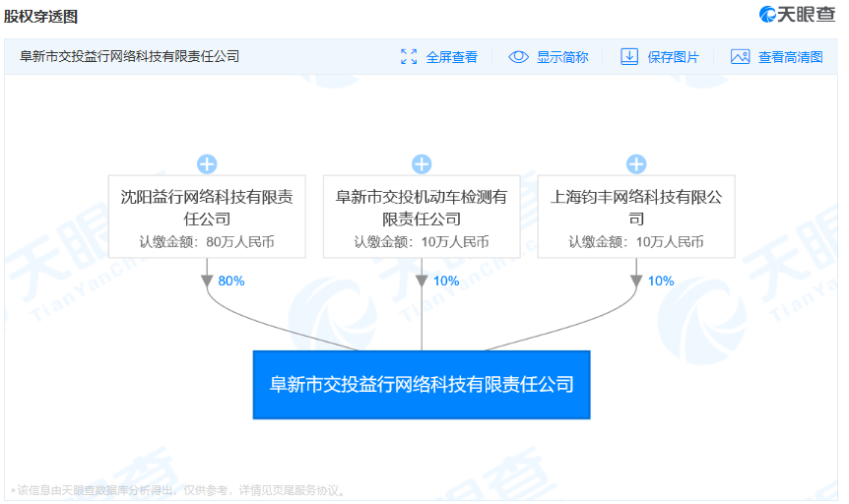Viewport: 849px width, 504px height.
Task: Click the download icon for 保存图片
Action: point(629,56)
